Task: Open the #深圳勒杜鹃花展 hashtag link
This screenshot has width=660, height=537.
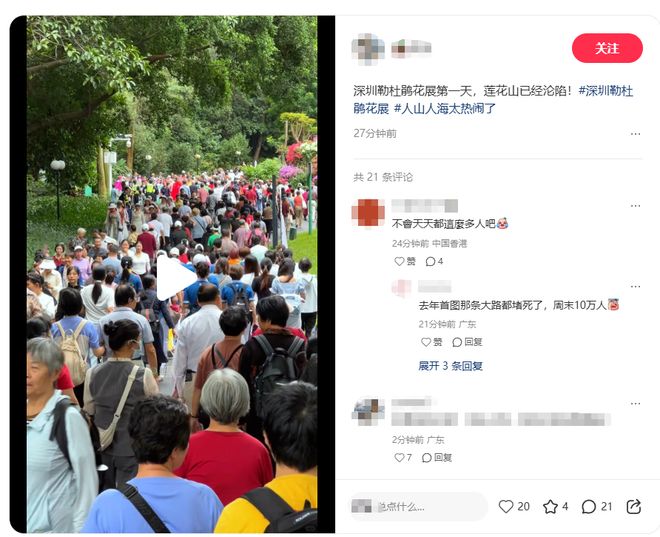Action: [493, 99]
